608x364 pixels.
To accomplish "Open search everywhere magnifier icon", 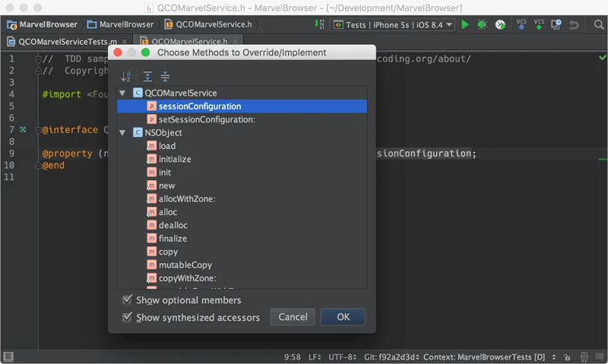I will coord(599,25).
